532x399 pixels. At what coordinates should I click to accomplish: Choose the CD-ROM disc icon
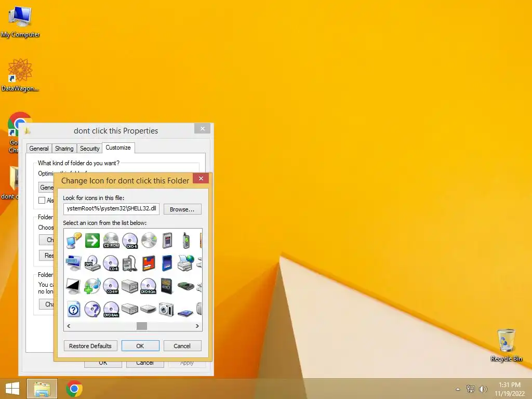(111, 241)
